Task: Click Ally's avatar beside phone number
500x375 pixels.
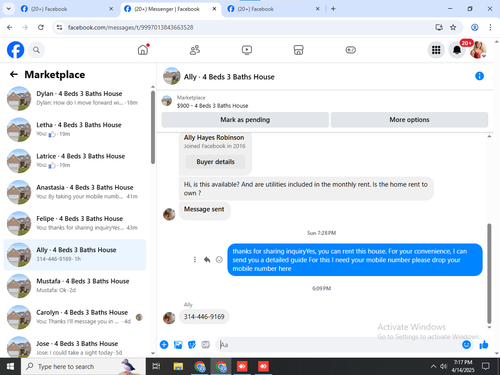Action: (169, 318)
